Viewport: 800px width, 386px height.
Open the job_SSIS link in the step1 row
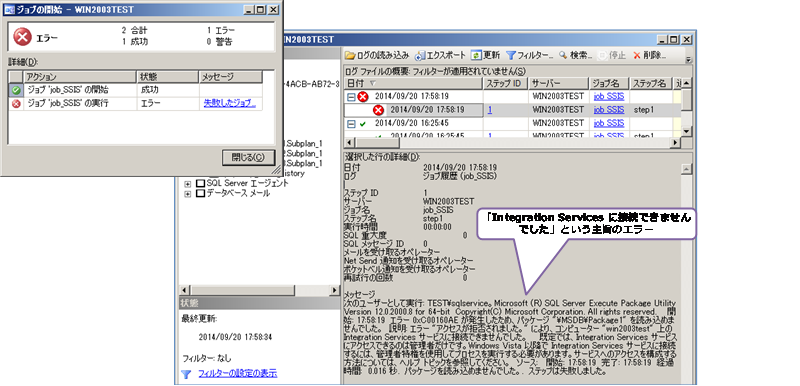tap(609, 110)
